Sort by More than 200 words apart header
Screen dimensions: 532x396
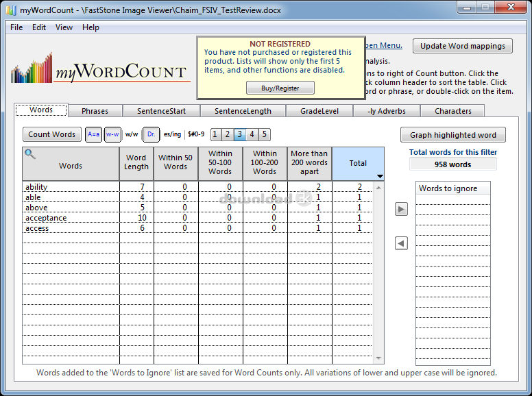coord(309,164)
